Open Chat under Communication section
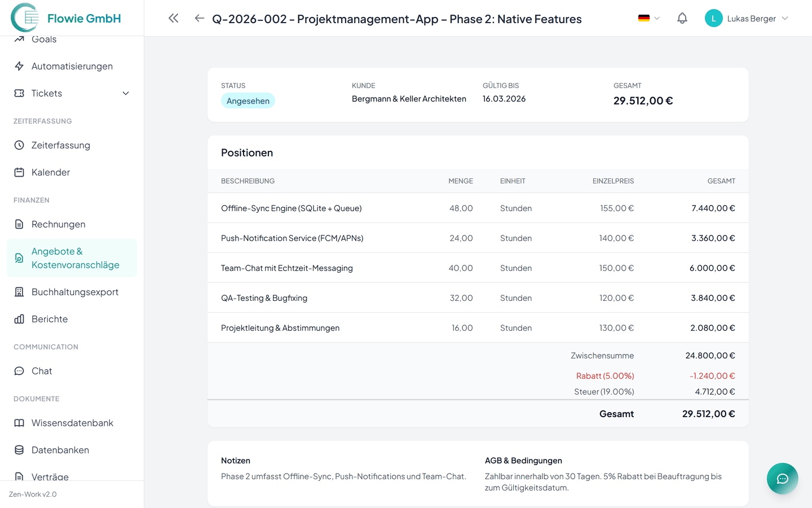 pos(42,371)
